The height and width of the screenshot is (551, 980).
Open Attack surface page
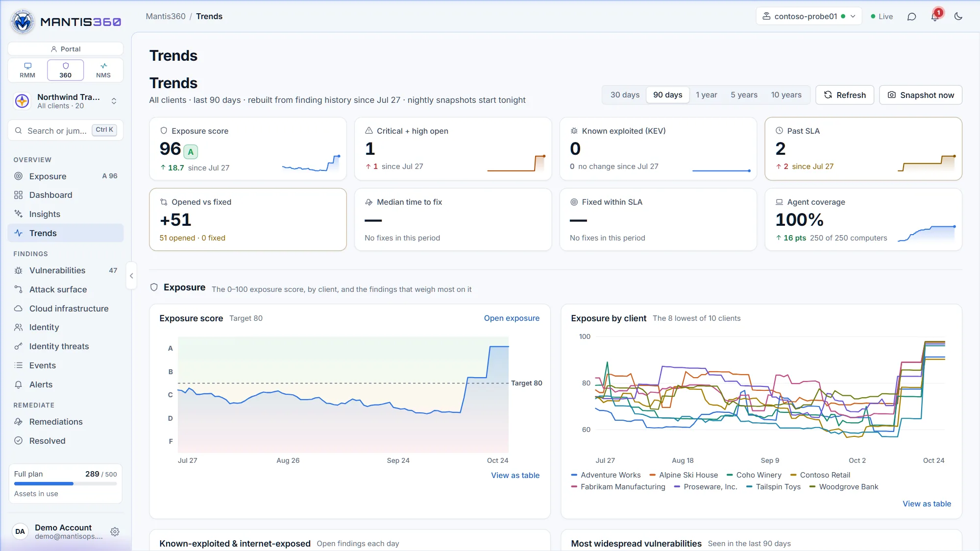[66, 289]
